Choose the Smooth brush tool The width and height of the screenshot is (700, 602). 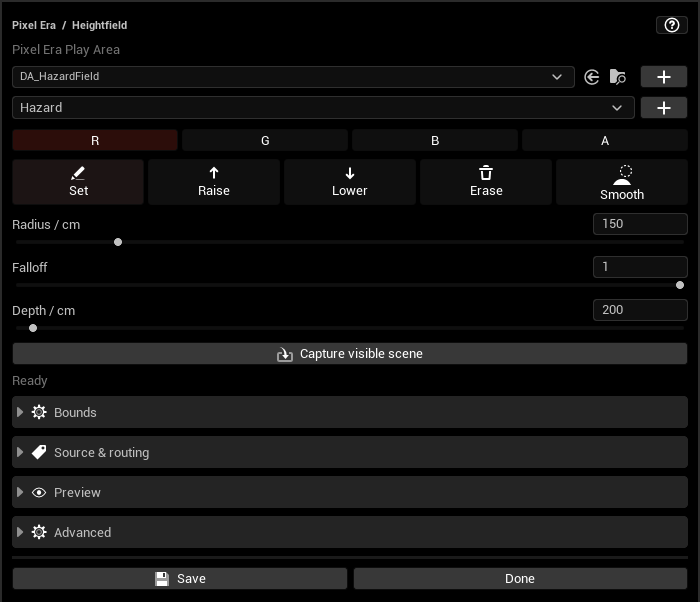tap(622, 182)
